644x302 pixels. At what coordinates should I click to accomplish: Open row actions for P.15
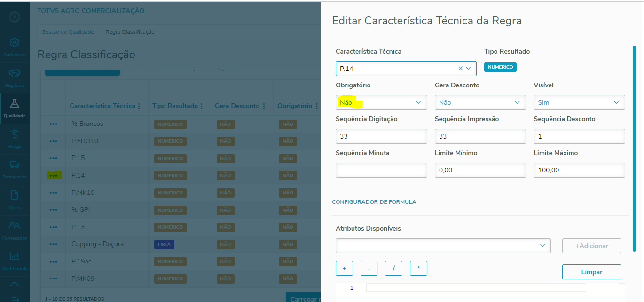coord(54,158)
